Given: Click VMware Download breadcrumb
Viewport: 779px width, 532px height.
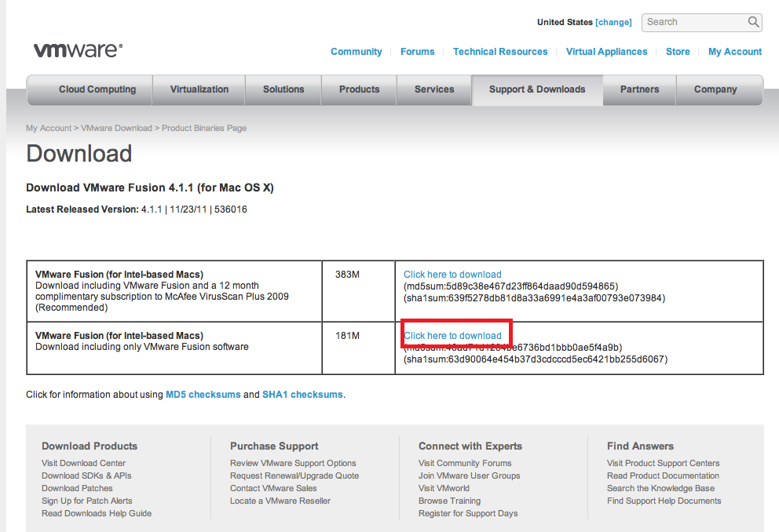Looking at the screenshot, I should click(x=116, y=128).
